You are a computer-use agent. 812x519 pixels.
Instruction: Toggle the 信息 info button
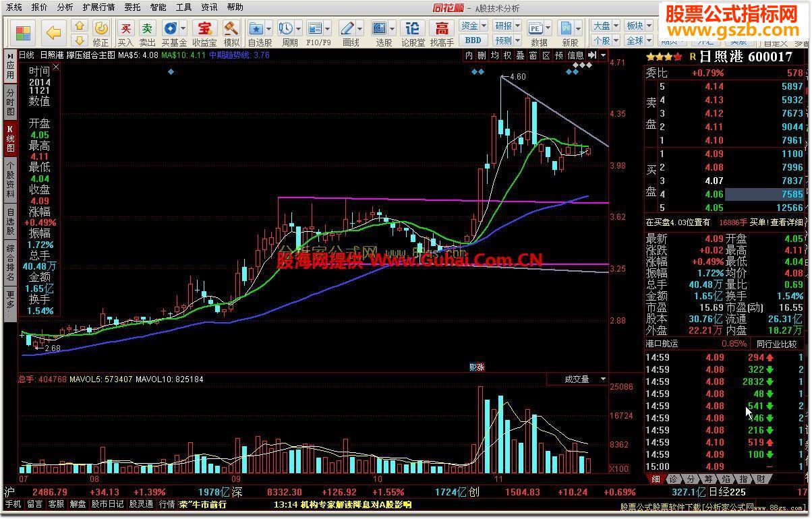click(575, 55)
